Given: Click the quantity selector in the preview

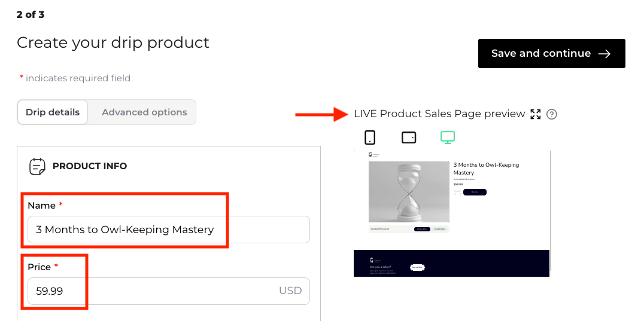Looking at the screenshot, I should pyautogui.click(x=458, y=192).
